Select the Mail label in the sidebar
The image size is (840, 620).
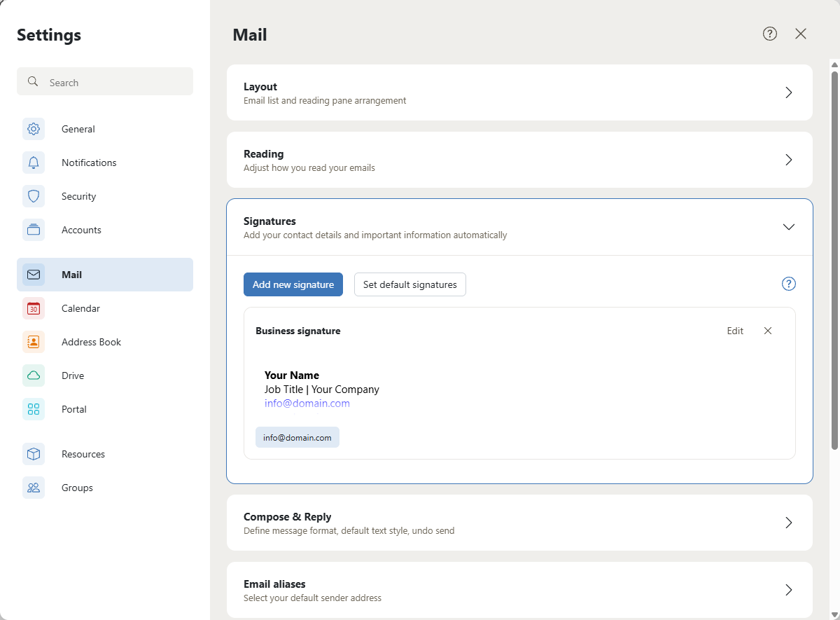(x=71, y=275)
